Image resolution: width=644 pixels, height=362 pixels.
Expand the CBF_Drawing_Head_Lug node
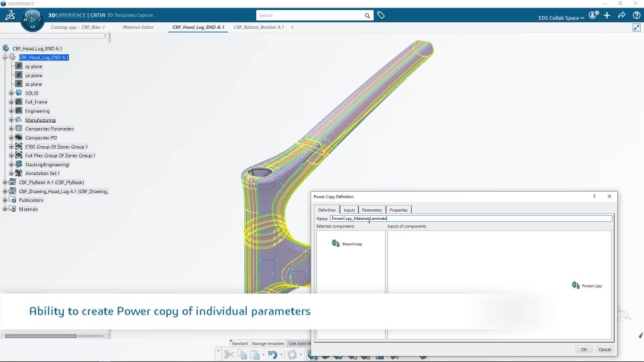point(5,191)
